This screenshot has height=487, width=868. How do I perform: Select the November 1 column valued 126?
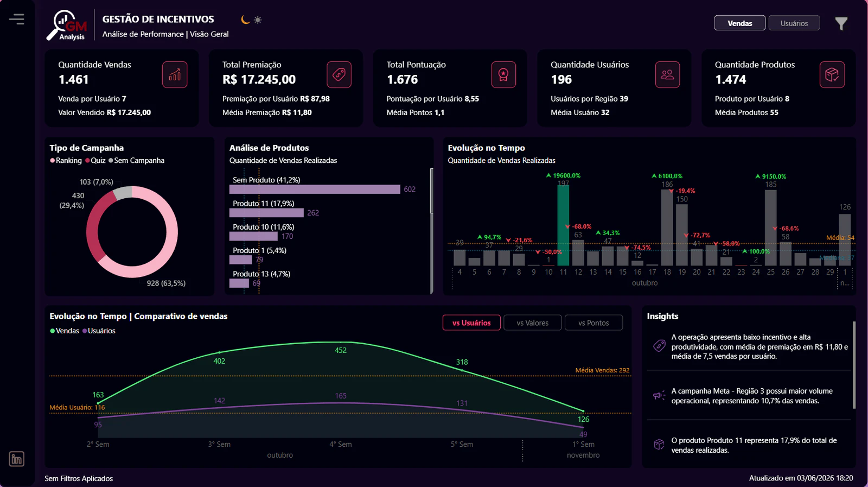(845, 240)
